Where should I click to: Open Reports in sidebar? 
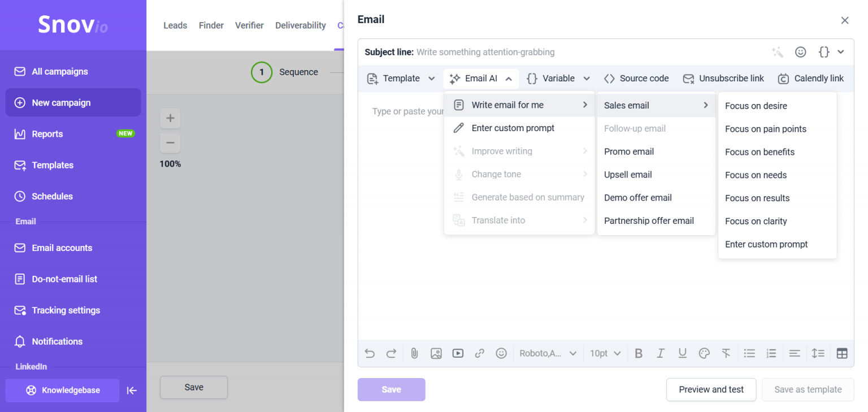pos(73,134)
